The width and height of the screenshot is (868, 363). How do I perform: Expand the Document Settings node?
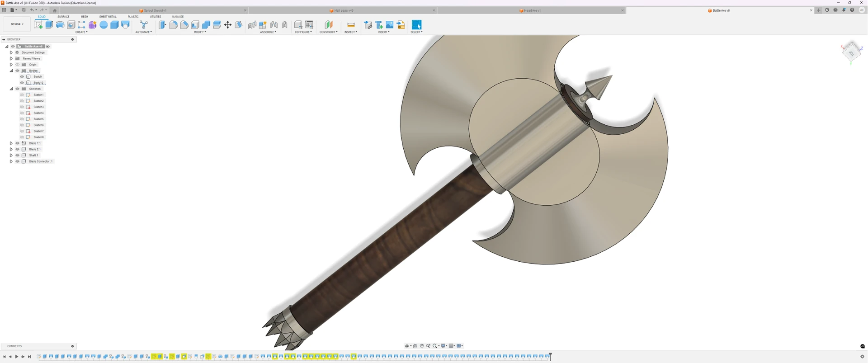(11, 52)
